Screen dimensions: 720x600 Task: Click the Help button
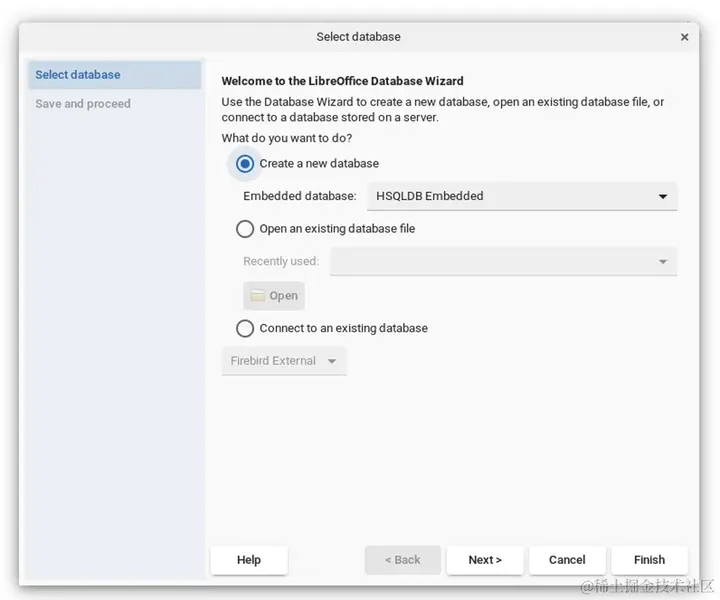[249, 560]
